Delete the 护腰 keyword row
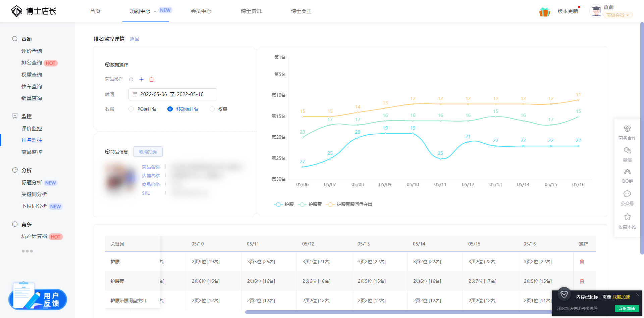This screenshot has width=644, height=318. point(582,262)
